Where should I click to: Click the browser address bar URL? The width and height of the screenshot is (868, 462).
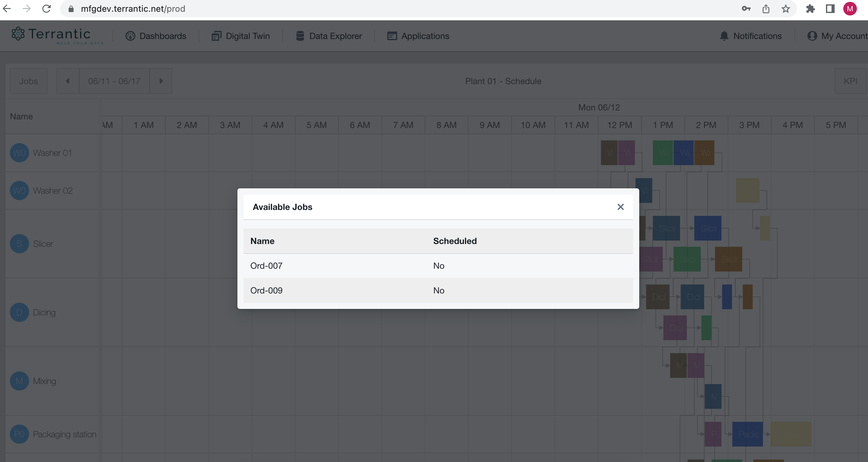pos(133,9)
